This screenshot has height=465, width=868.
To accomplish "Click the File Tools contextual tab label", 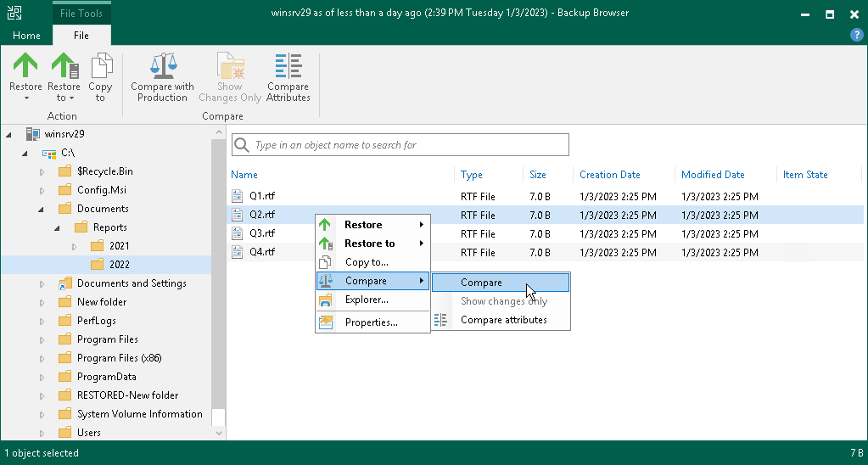I will [x=81, y=14].
